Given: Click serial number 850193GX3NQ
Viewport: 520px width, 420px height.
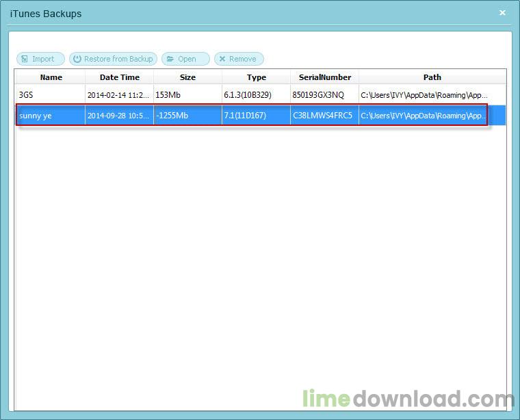Looking at the screenshot, I should point(325,95).
